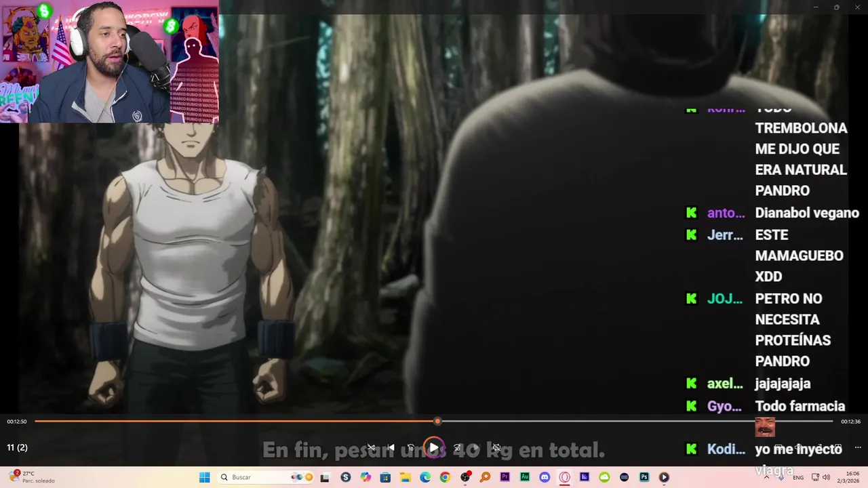
Task: Click the Buscar taskbar search box
Action: pos(267,477)
